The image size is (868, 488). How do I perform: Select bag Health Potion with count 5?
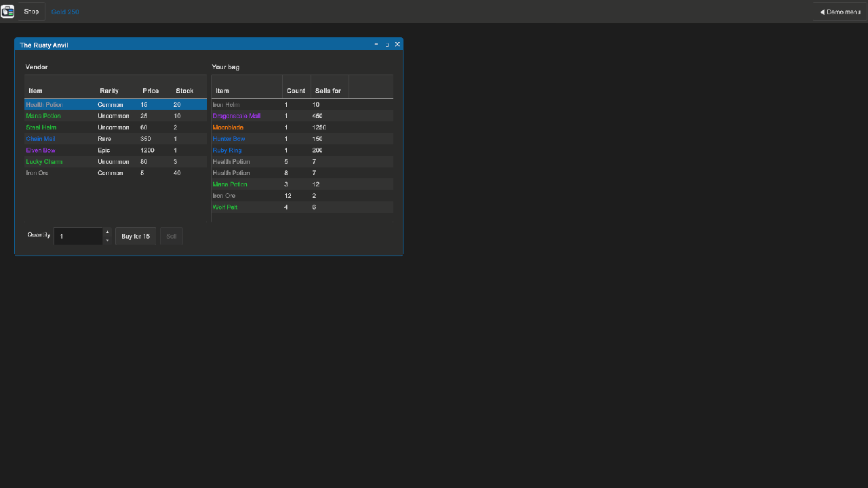click(x=302, y=162)
